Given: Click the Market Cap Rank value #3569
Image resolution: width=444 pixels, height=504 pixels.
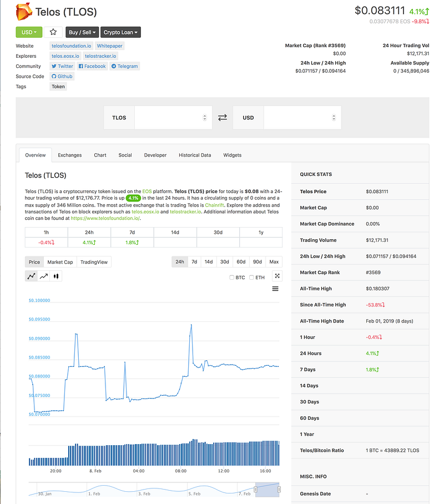Looking at the screenshot, I should tap(373, 273).
